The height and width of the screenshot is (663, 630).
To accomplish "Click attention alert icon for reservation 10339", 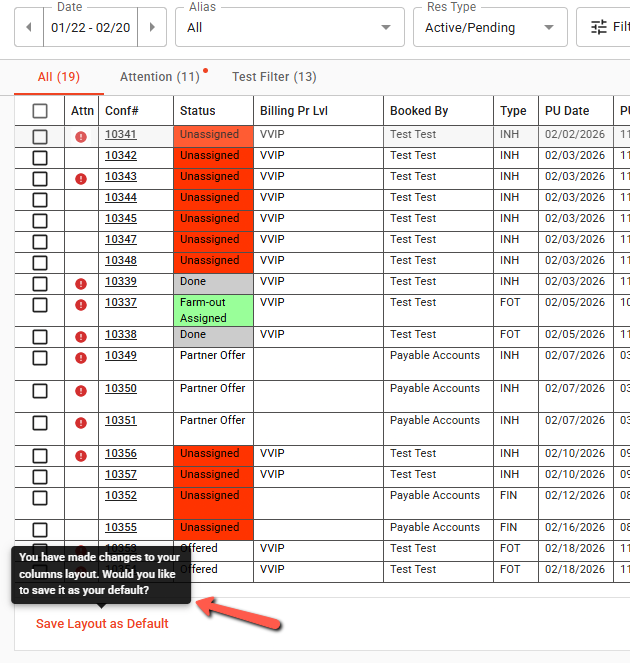I will 81,283.
